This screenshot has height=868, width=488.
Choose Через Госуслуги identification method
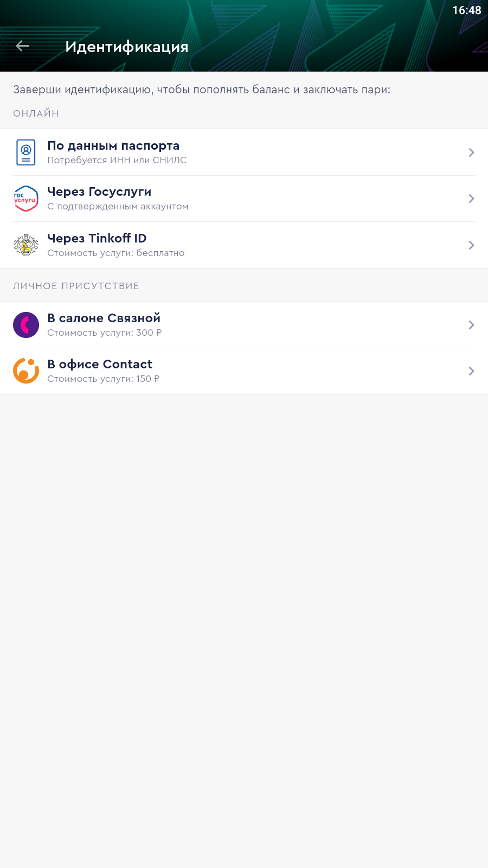[99, 192]
